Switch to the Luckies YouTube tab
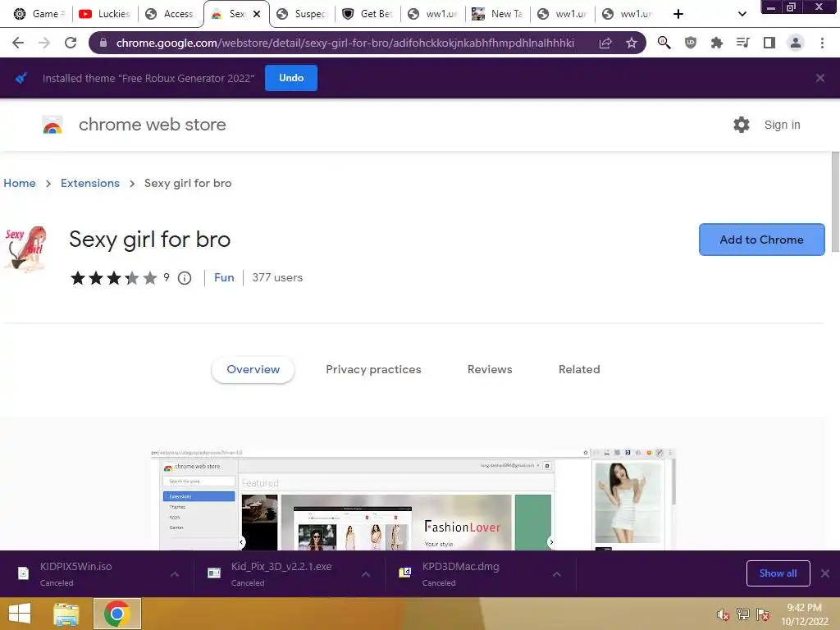The width and height of the screenshot is (840, 630). [104, 14]
